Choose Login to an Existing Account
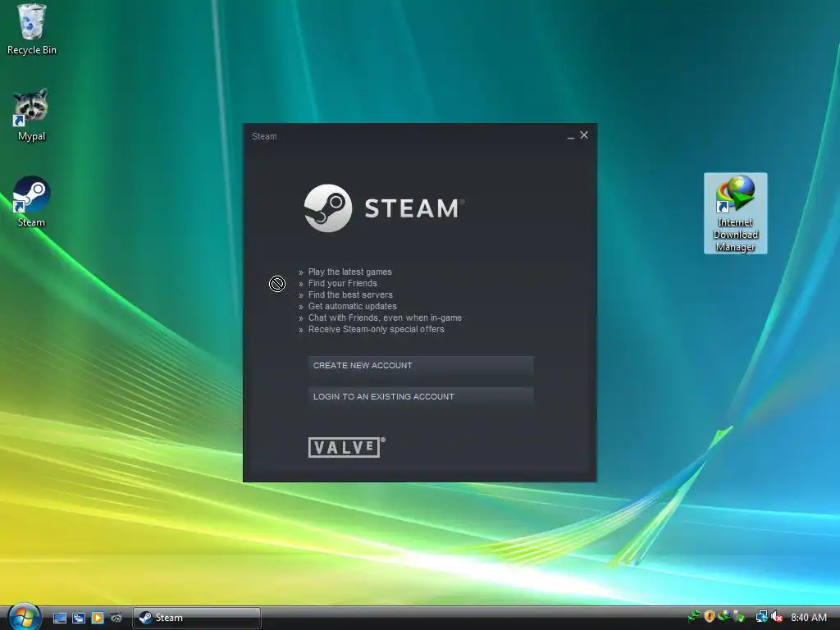Screen dimensions: 840x630 click(x=421, y=396)
